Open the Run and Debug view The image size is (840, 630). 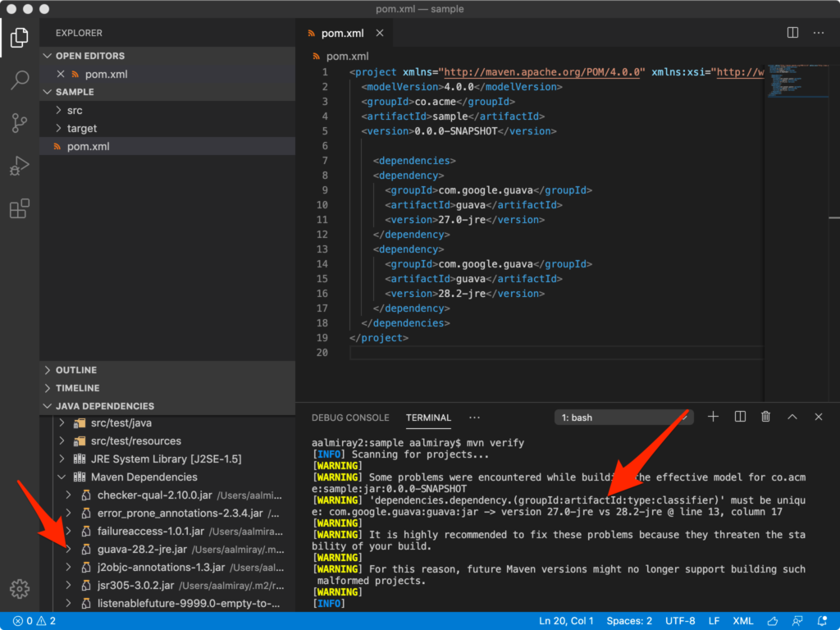point(20,167)
